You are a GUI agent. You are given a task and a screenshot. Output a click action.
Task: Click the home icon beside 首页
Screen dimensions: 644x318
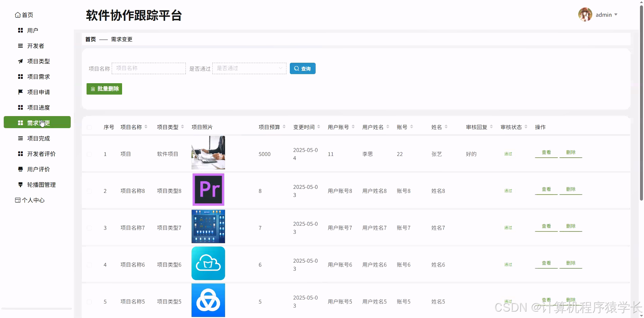click(18, 15)
